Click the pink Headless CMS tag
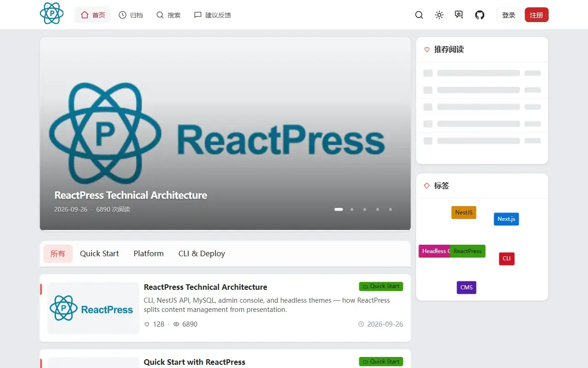 pos(435,251)
